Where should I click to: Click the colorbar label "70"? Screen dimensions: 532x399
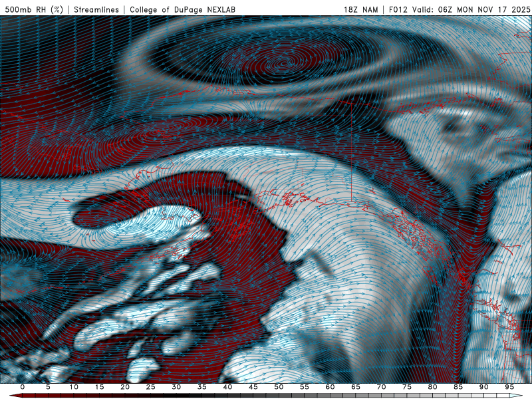(x=381, y=387)
